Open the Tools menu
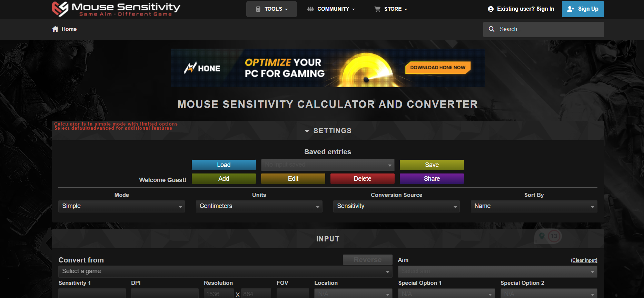The height and width of the screenshot is (298, 644). 271,9
